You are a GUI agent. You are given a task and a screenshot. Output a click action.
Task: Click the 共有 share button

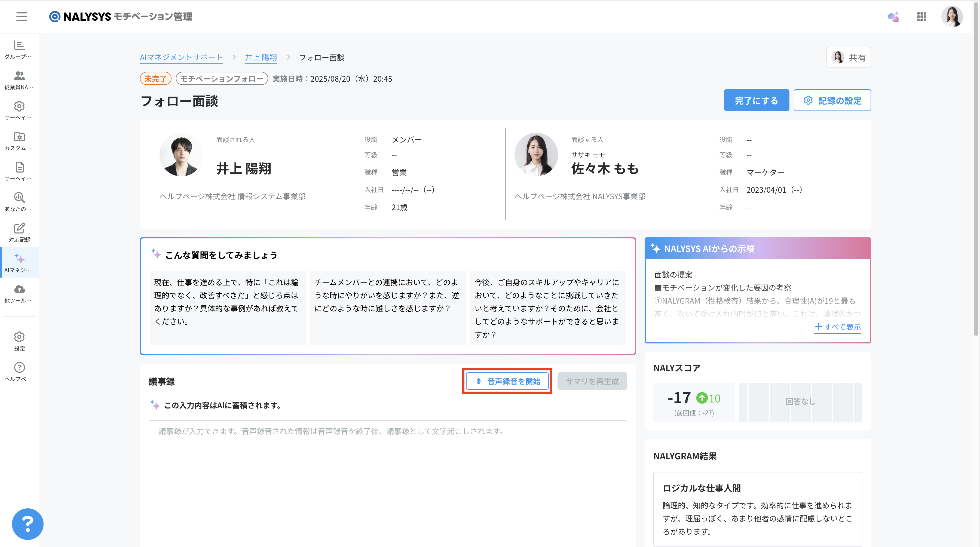pyautogui.click(x=848, y=57)
